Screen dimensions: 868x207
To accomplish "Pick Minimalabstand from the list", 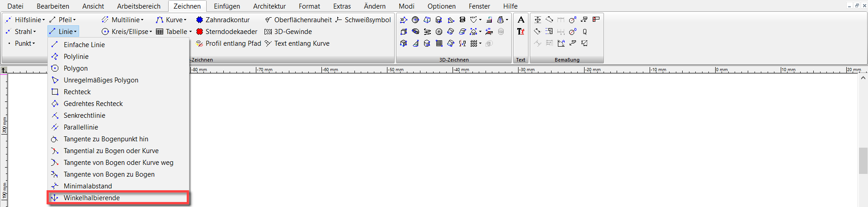I will [118, 186].
